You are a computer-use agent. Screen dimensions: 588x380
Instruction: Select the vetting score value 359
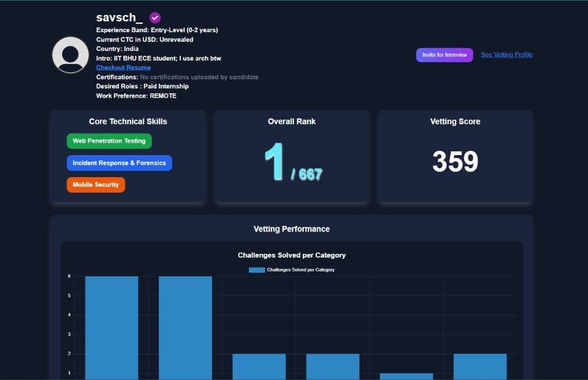(x=455, y=162)
